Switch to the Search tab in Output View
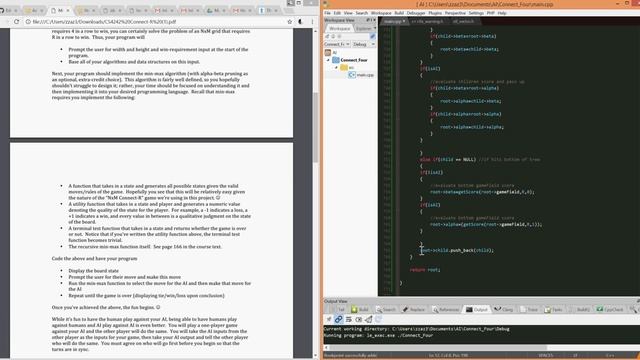This screenshot has height=360, width=640. click(x=386, y=310)
